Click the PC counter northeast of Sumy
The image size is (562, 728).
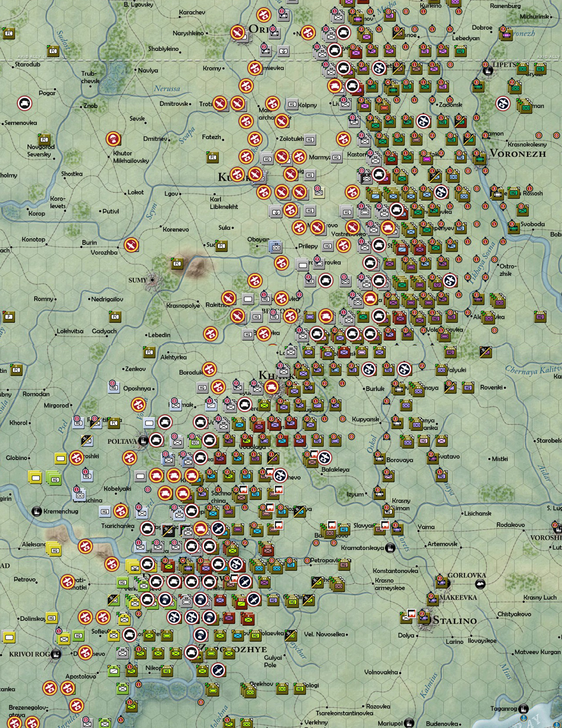pos(177,263)
